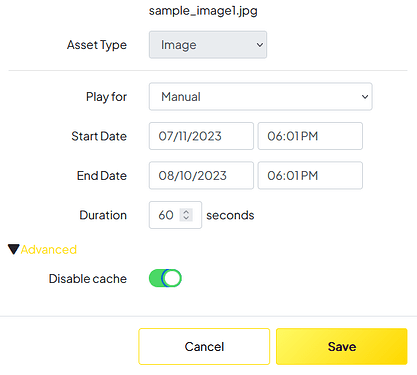This screenshot has height=375, width=417.
Task: Select the Start Date field 07/11/2023
Action: pos(201,136)
